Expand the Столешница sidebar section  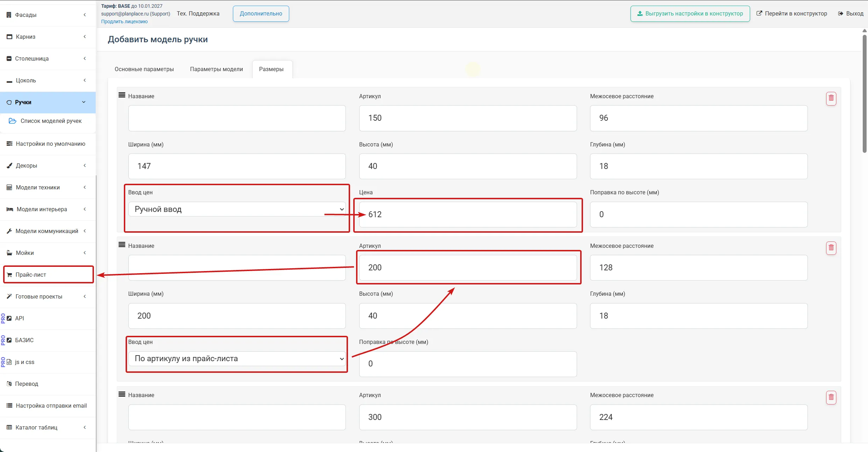[48, 58]
